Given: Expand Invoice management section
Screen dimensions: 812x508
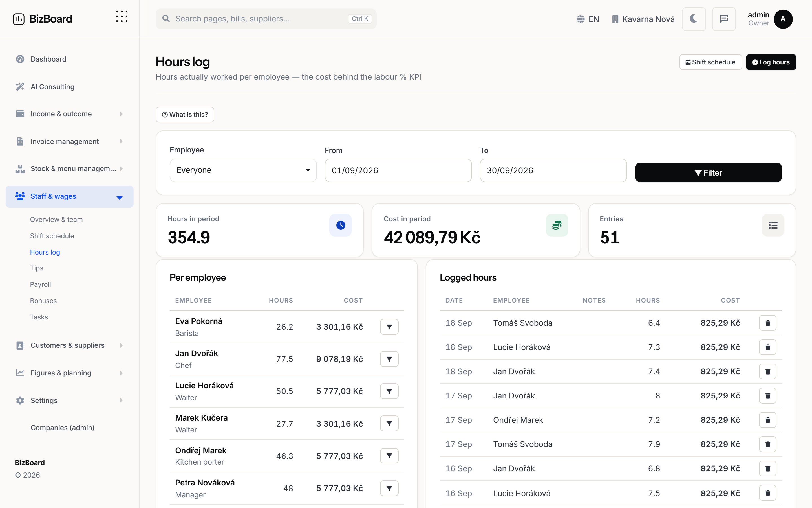Looking at the screenshot, I should tap(69, 141).
